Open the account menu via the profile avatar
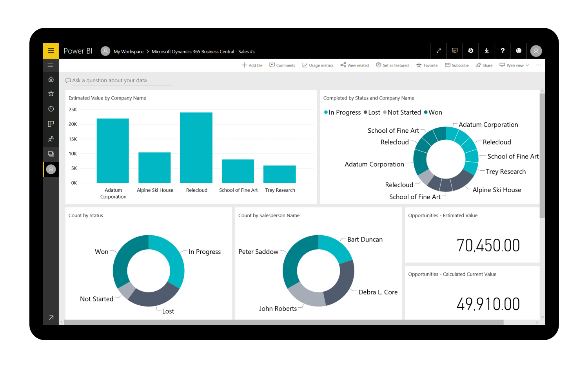 536,51
